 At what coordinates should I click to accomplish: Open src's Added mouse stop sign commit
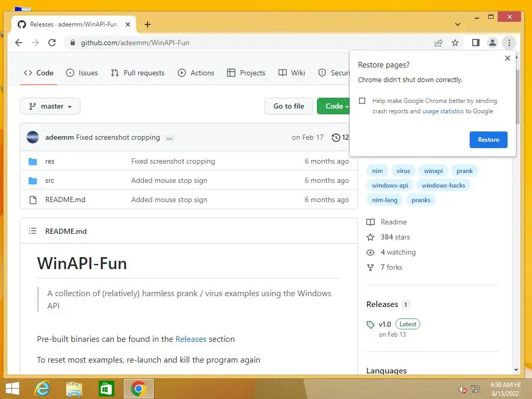point(169,180)
